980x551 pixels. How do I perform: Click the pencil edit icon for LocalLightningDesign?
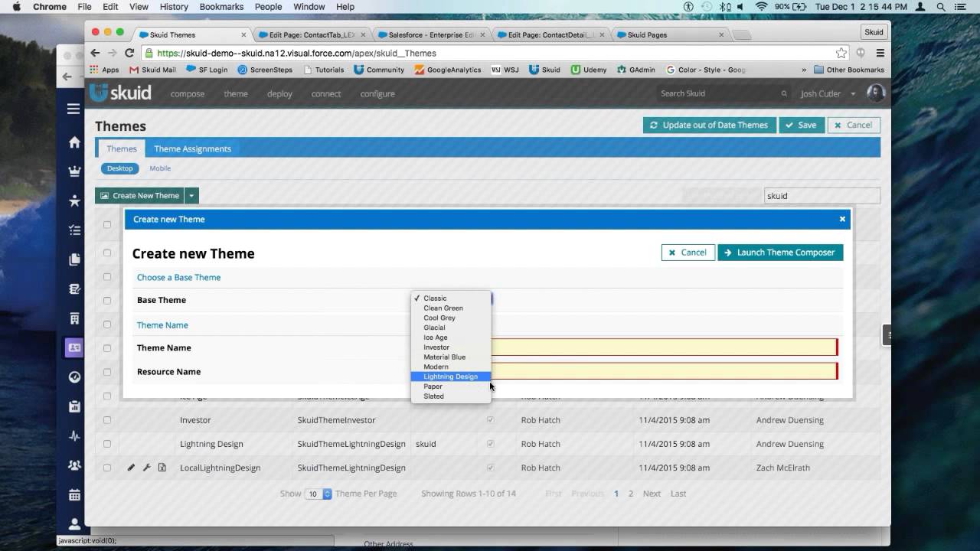(x=131, y=468)
